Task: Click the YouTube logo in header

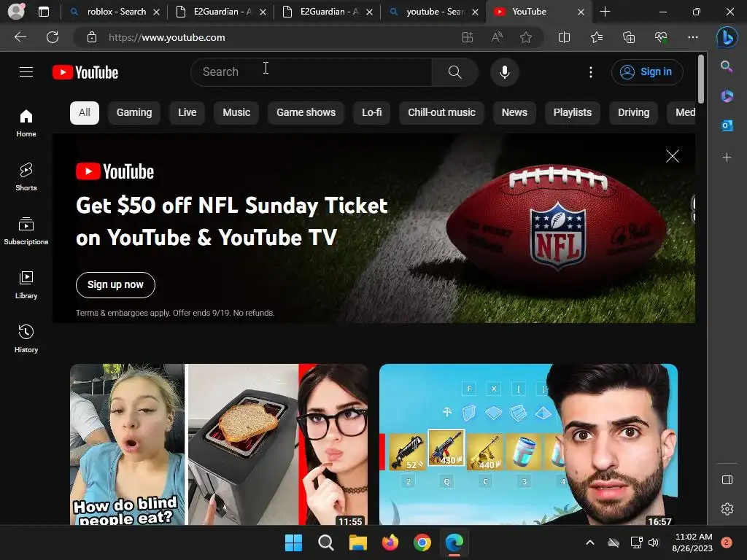Action: [x=85, y=72]
